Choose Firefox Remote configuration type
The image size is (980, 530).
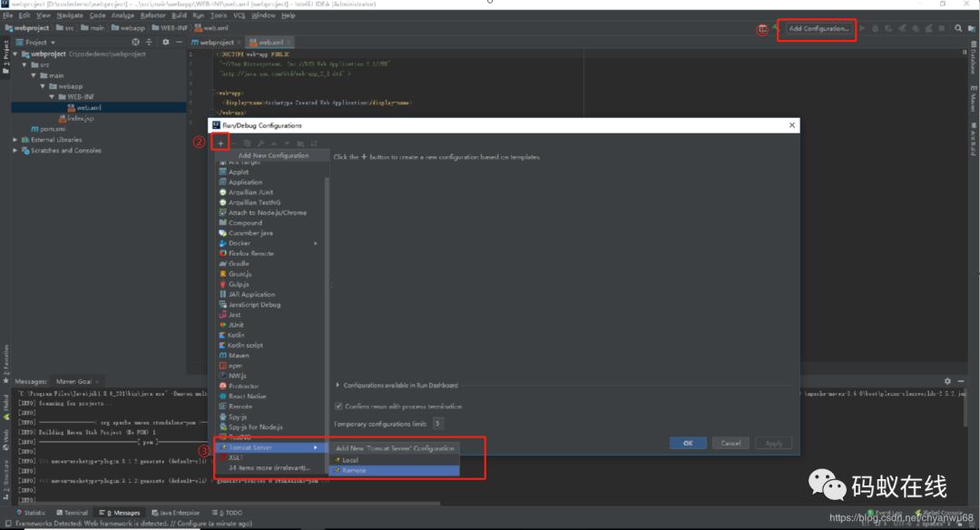point(250,253)
